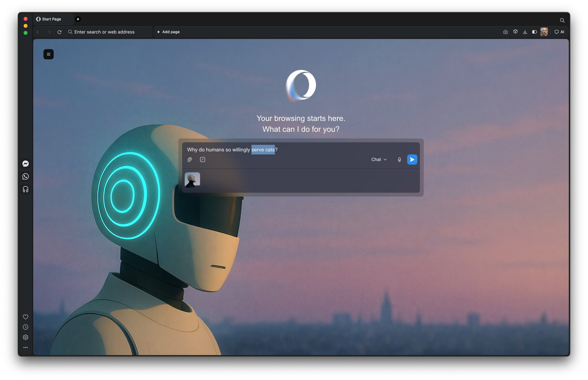
Task: Submit the prompt with the send button
Action: [412, 159]
